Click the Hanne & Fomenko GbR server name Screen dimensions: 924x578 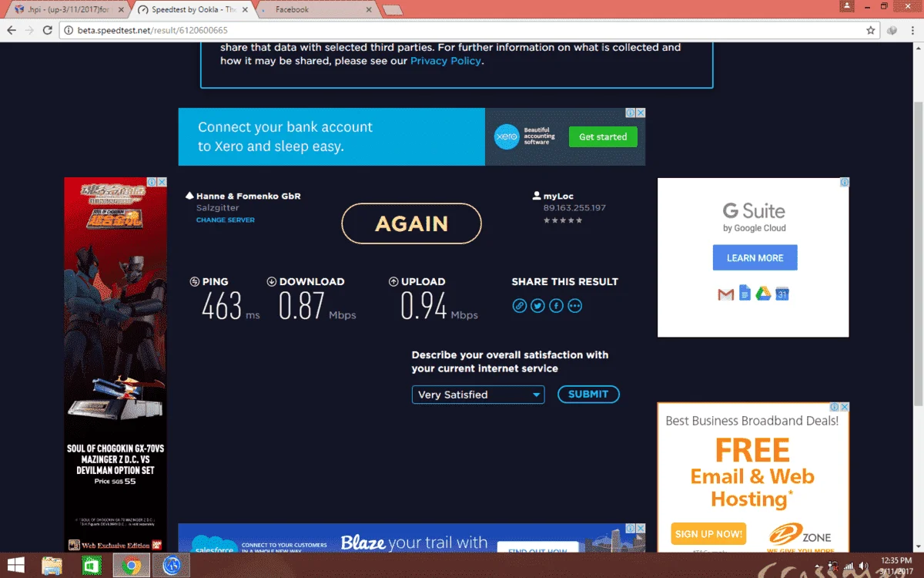(248, 197)
